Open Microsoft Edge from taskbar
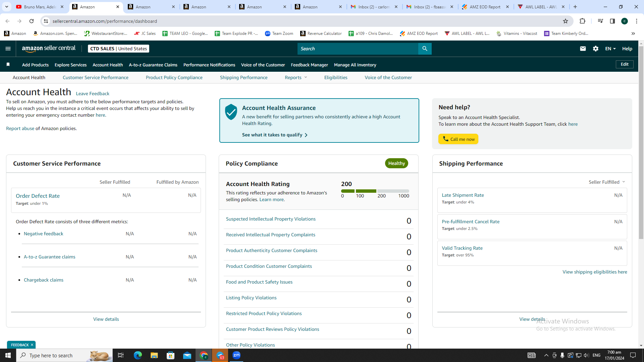Screen dimensions: 644x362 coord(138,355)
